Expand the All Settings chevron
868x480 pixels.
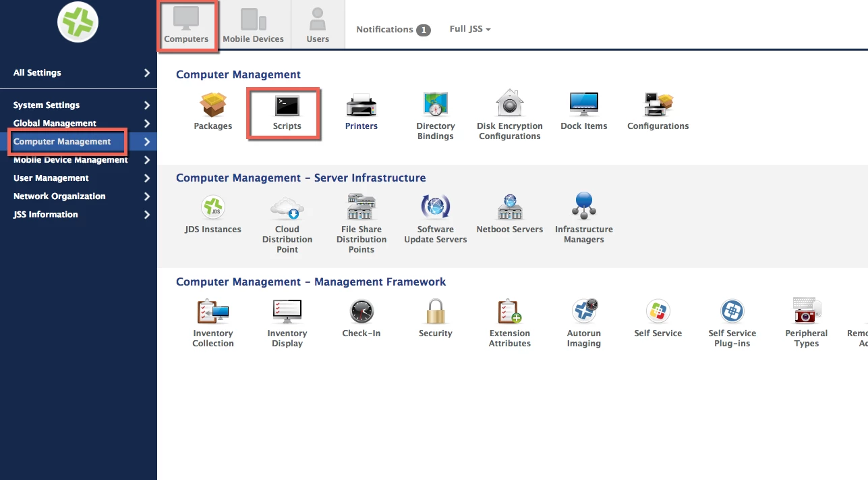click(147, 73)
